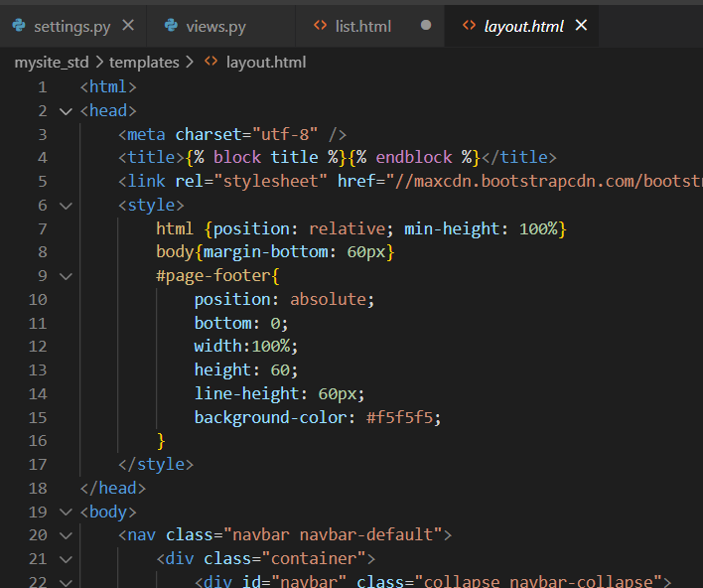Fold the #page-footer rule on line 9
The height and width of the screenshot is (588, 703).
coord(66,276)
